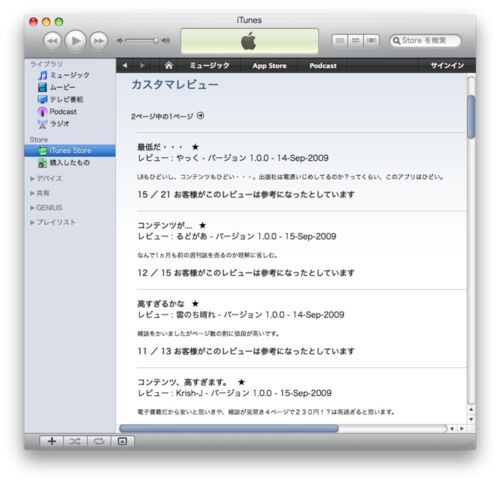Click review title 高すぎるかな
The image size is (500, 483).
pyautogui.click(x=161, y=304)
